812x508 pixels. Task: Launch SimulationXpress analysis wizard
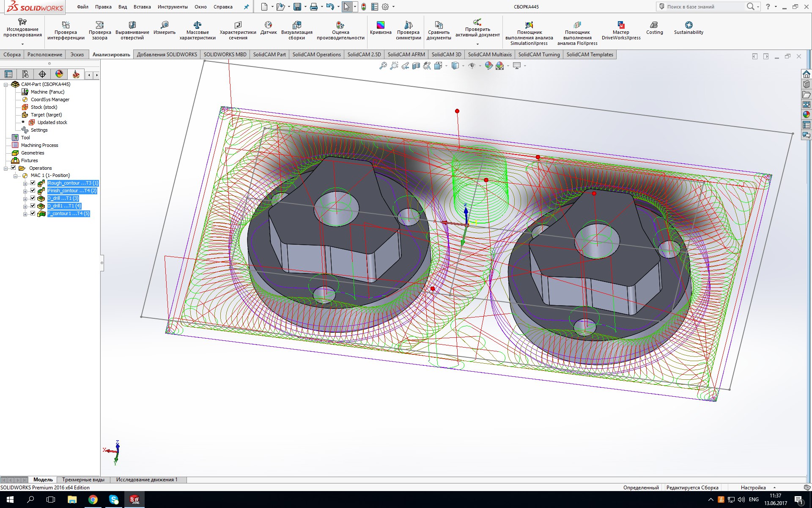pyautogui.click(x=529, y=33)
